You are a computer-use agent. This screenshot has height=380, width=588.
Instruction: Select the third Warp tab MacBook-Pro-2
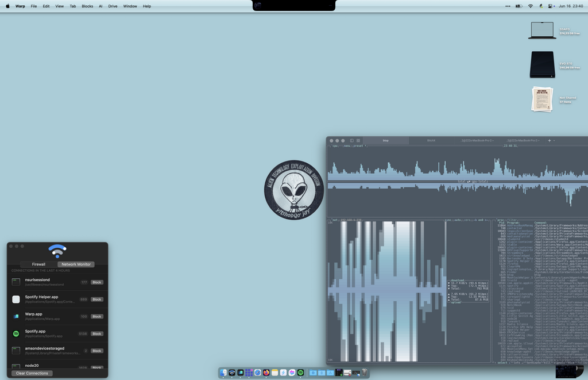(477, 140)
